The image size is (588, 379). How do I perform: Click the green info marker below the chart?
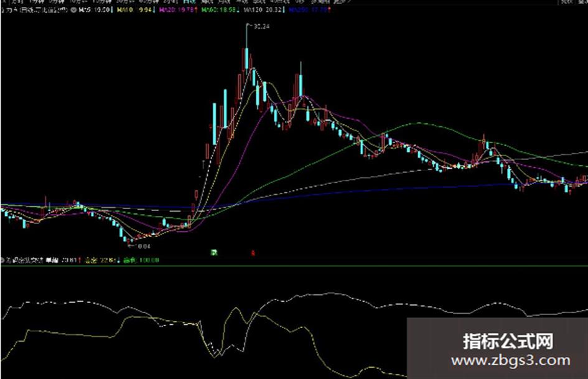coord(214,253)
